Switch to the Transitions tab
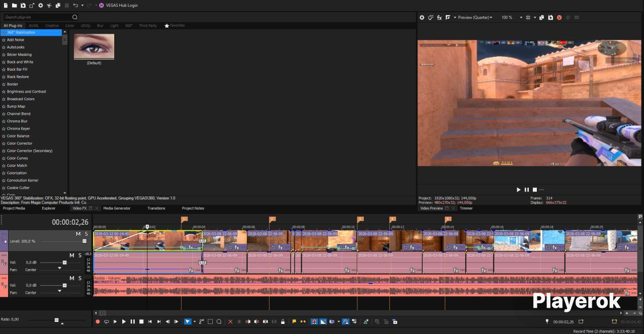The image size is (644, 334). (x=156, y=208)
